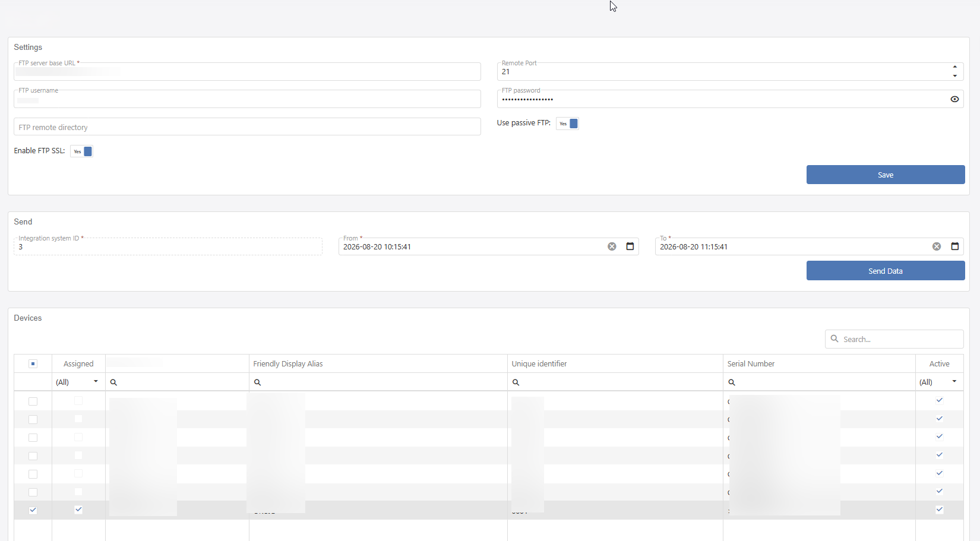Toggle Enable FTP SSL switch

point(81,151)
